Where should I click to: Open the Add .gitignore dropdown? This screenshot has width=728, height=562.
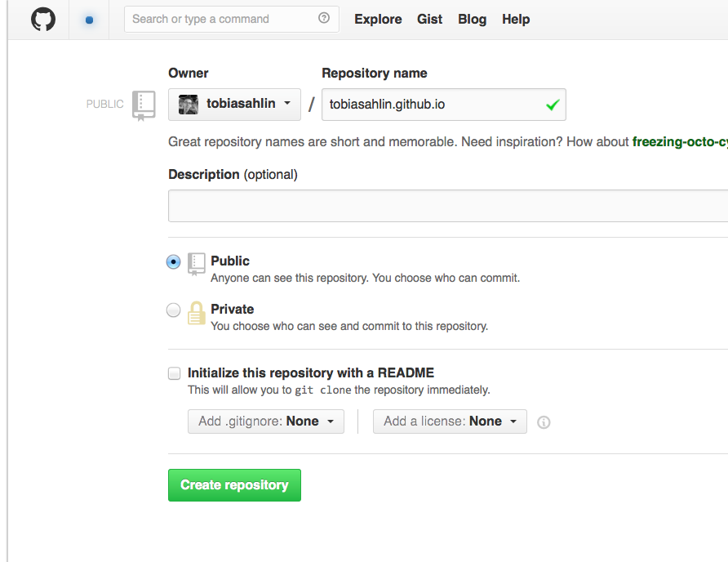coord(265,421)
